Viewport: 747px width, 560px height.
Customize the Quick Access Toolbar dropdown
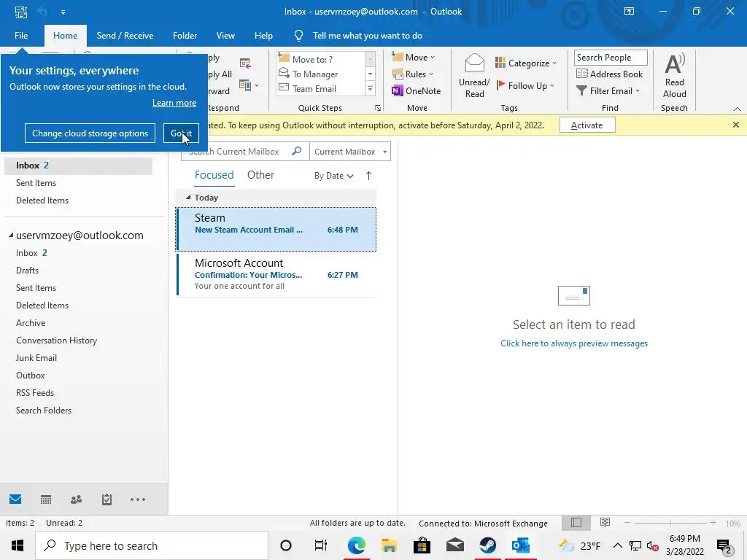tap(63, 12)
